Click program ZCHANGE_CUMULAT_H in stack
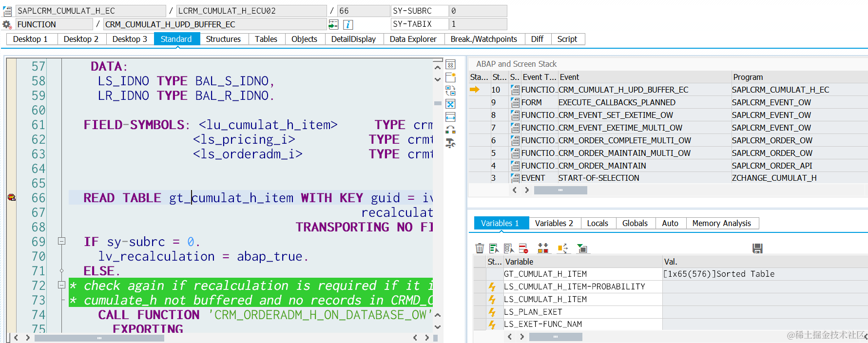The image size is (868, 343). pyautogui.click(x=774, y=178)
